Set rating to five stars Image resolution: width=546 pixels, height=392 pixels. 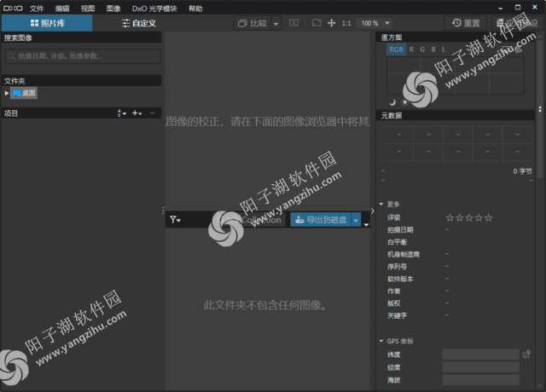[489, 218]
